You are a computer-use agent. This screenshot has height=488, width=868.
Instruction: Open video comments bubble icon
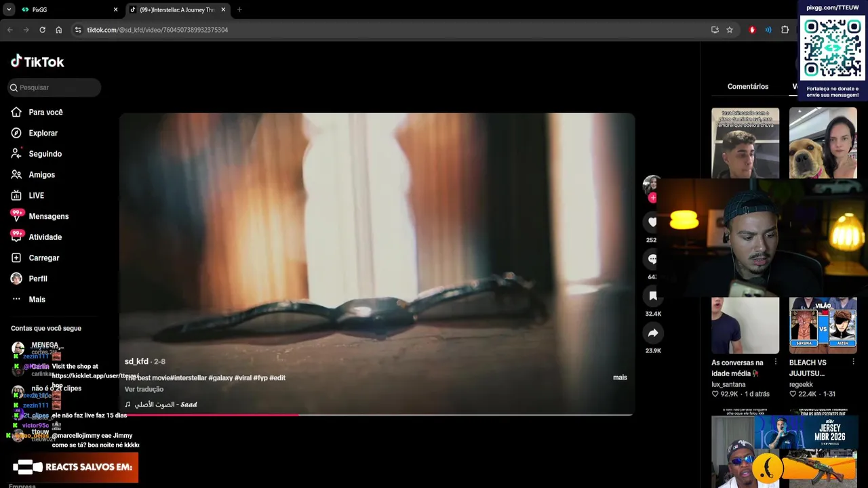tap(652, 259)
